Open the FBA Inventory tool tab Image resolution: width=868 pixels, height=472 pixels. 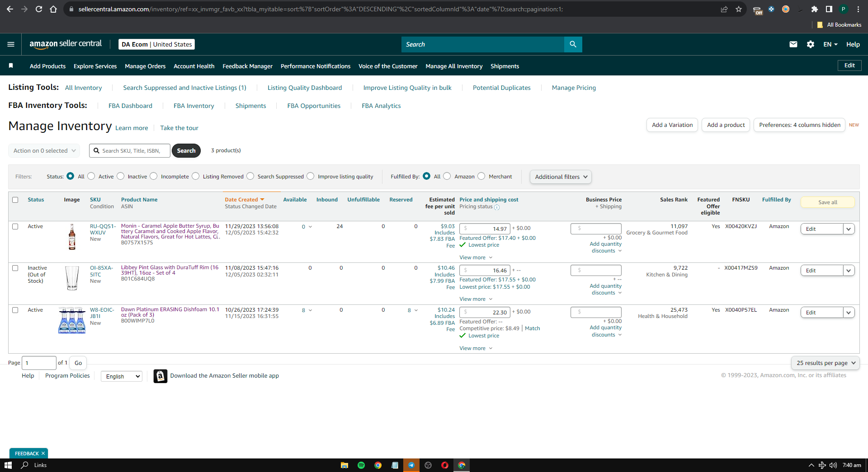click(194, 106)
